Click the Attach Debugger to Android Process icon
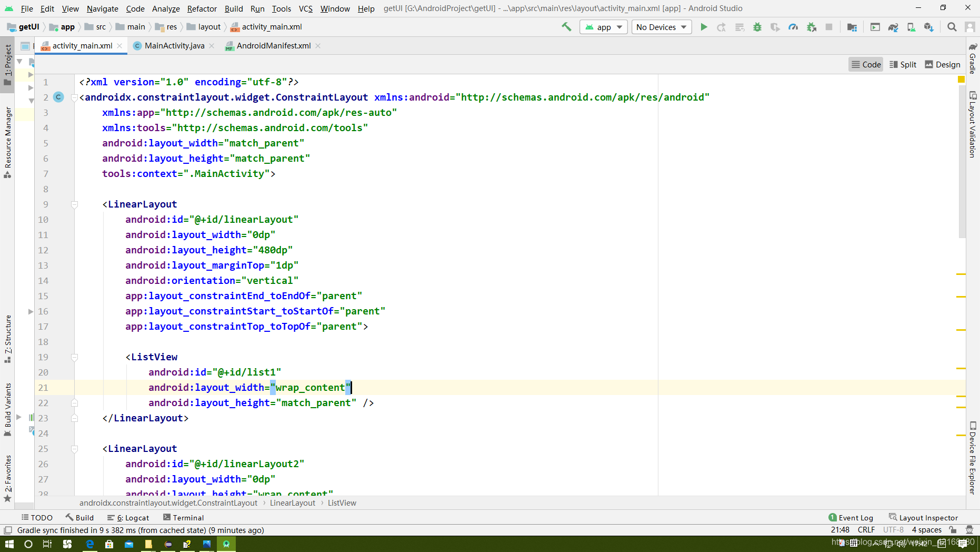The image size is (980, 552). [x=811, y=27]
